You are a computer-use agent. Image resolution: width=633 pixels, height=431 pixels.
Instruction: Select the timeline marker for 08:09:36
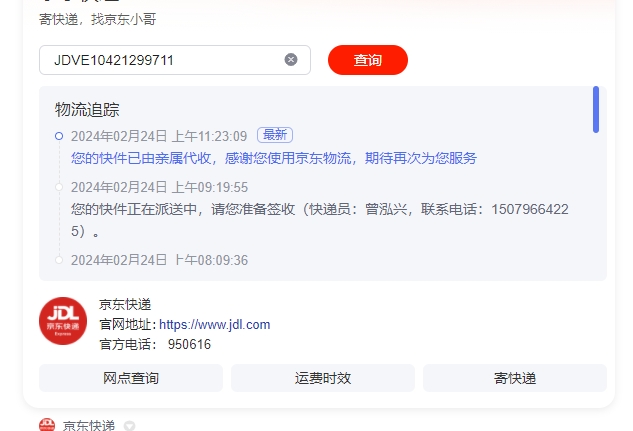[59, 260]
